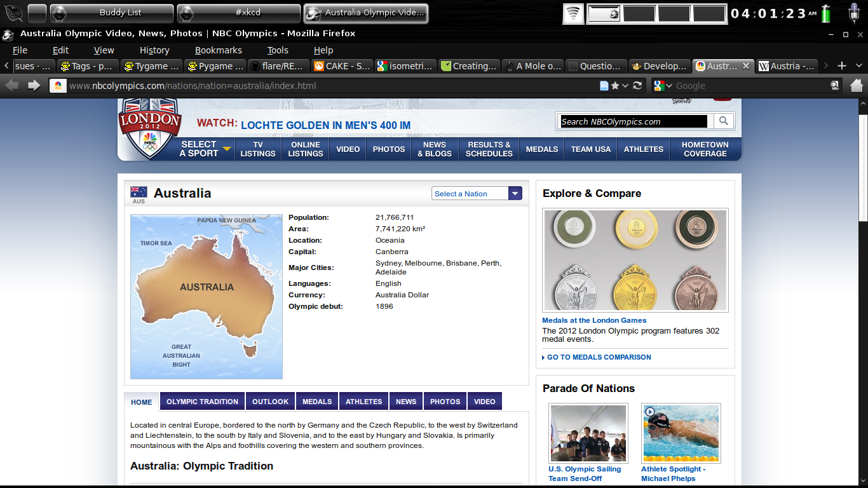Switch to the Olympic Tradition tab
Screen dimensions: 868x488
(202, 402)
